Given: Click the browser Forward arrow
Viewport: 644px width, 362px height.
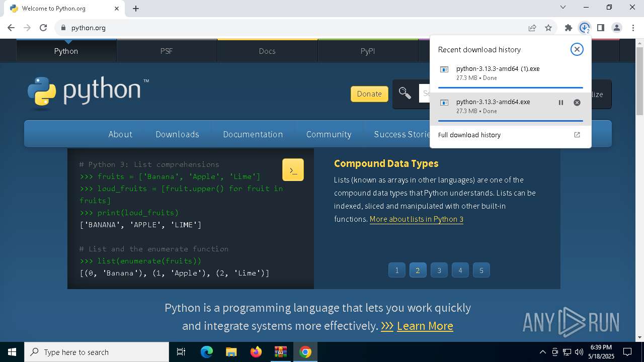Looking at the screenshot, I should click(x=27, y=28).
